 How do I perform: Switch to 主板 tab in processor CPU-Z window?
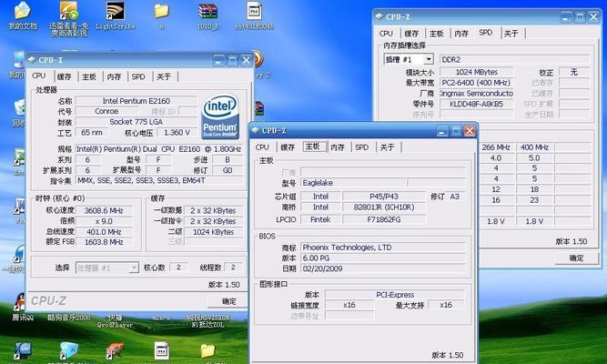(x=89, y=76)
